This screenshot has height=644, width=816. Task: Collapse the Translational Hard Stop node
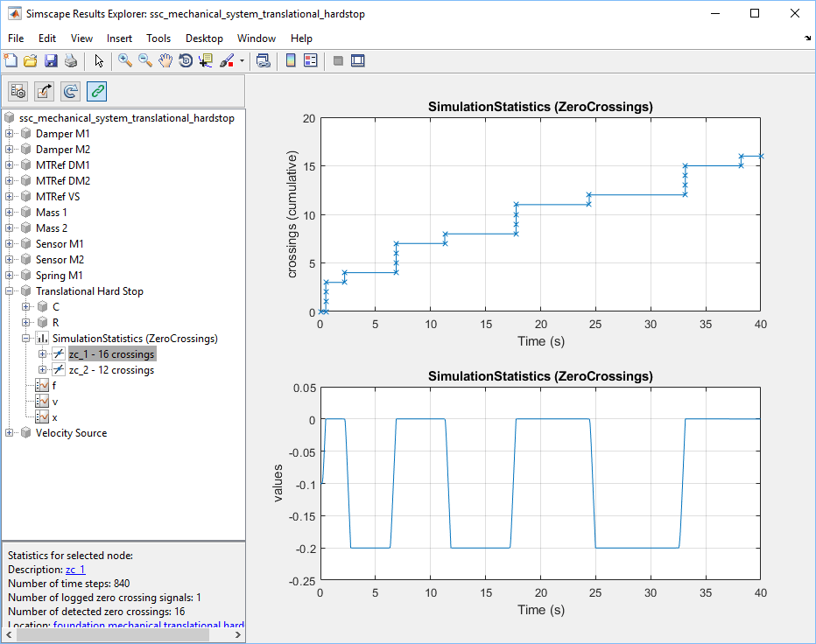click(10, 291)
